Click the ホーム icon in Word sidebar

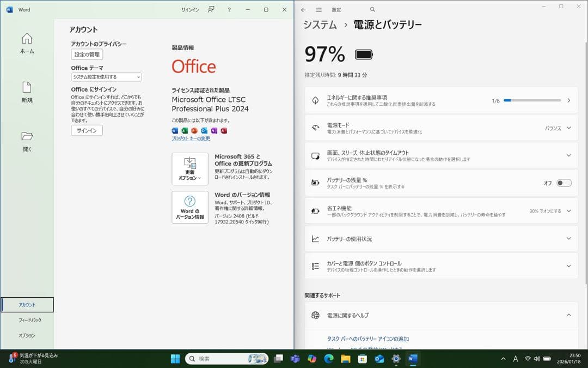pyautogui.click(x=27, y=43)
